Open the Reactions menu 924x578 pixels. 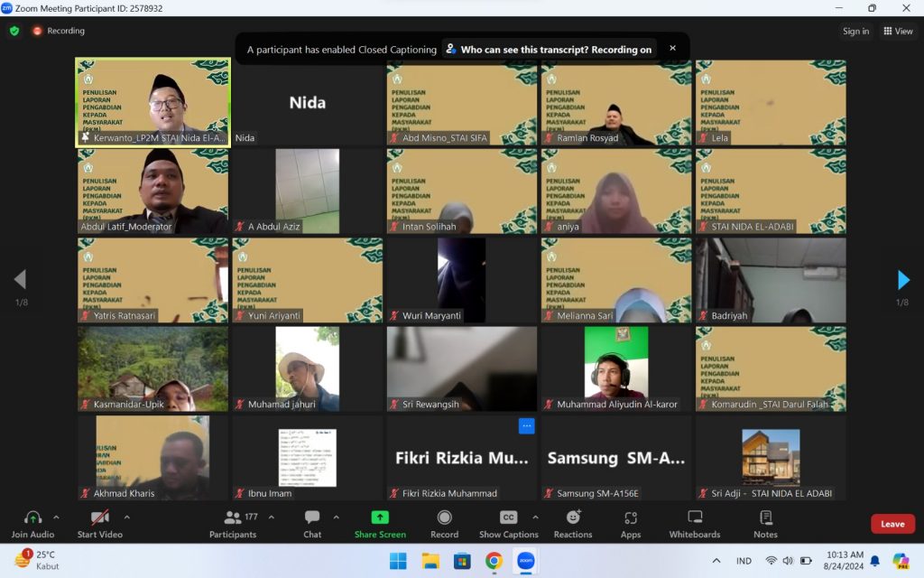coord(573,523)
